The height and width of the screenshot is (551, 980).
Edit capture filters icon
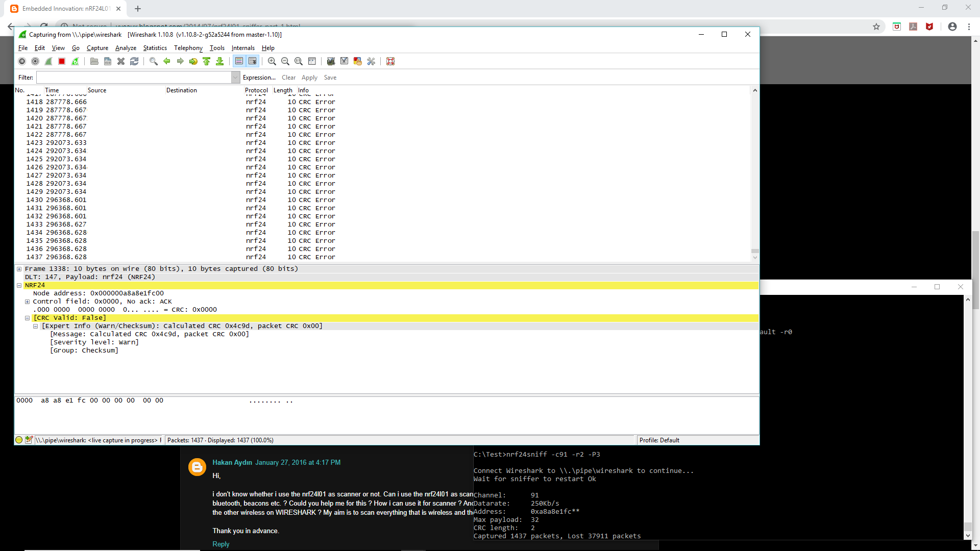coord(331,61)
